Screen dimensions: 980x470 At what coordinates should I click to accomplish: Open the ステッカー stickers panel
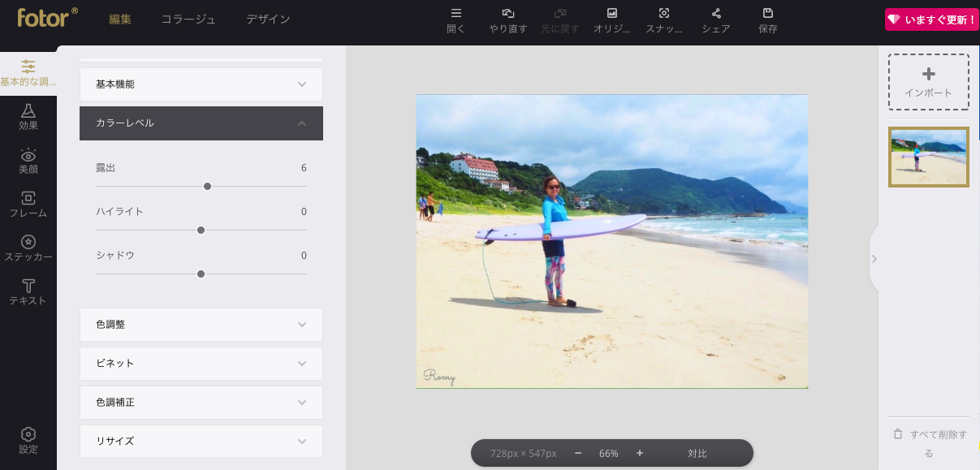pyautogui.click(x=28, y=248)
